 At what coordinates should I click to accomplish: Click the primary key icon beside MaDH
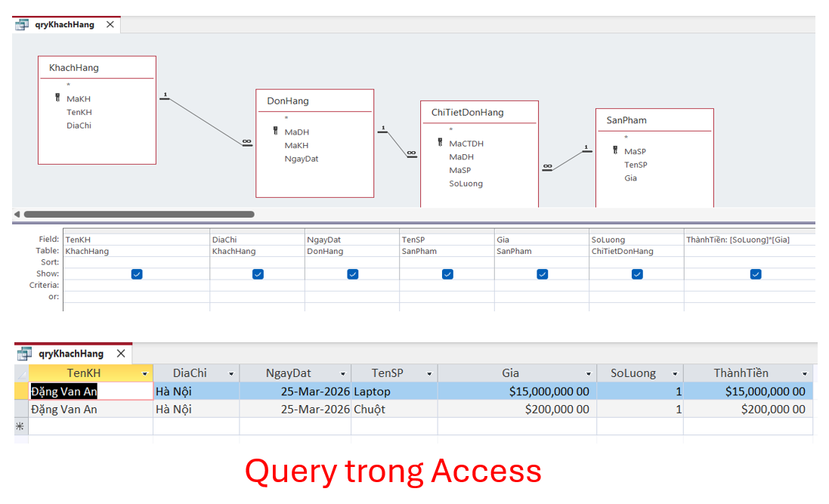(x=276, y=131)
